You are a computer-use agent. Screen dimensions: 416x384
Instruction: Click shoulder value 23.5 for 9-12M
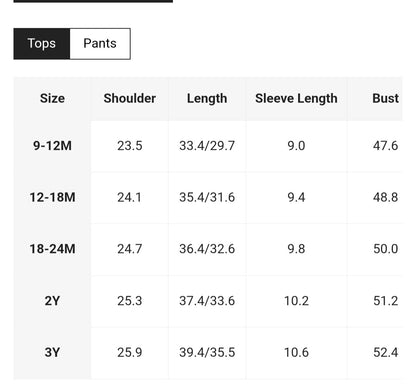pos(130,146)
